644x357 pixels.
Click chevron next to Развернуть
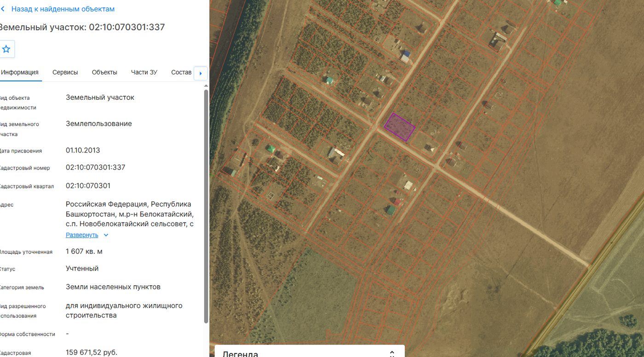106,235
